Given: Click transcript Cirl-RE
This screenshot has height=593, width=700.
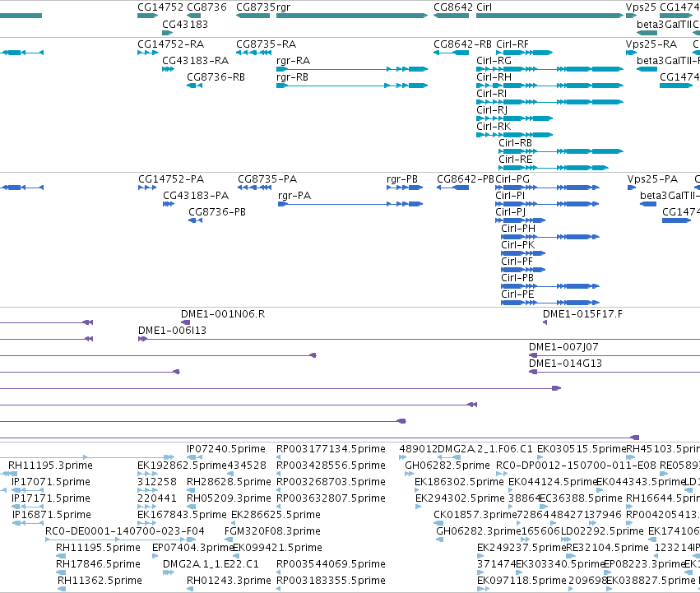Looking at the screenshot, I should (554, 168).
